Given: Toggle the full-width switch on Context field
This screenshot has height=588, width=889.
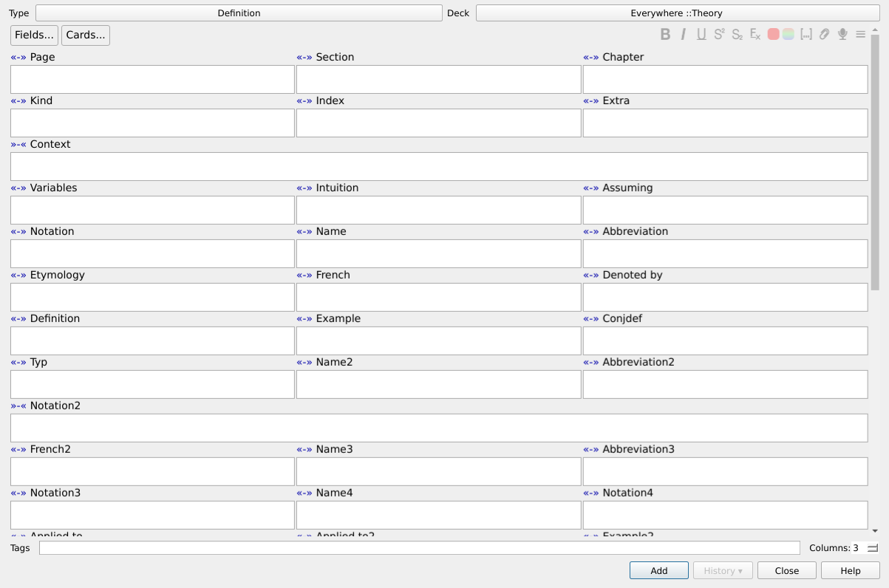Looking at the screenshot, I should pos(18,144).
